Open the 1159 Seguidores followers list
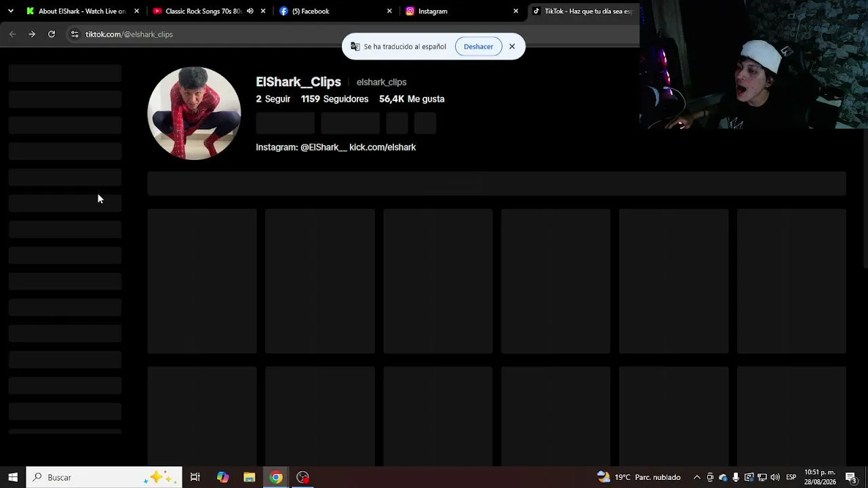 (335, 99)
